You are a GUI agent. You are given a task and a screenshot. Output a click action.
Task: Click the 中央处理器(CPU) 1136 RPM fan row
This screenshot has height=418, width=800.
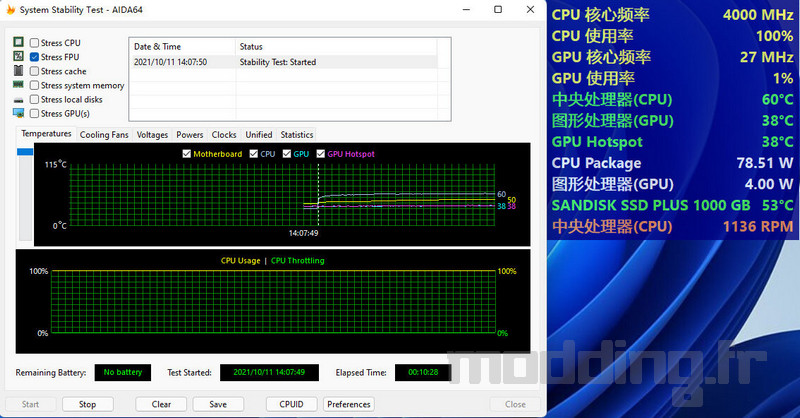point(672,226)
